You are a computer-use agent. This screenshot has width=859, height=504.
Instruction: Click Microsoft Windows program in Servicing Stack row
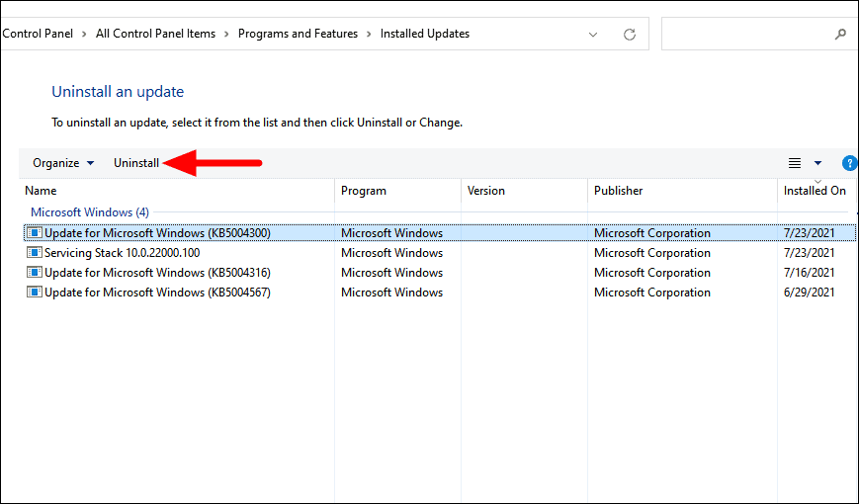click(x=391, y=253)
